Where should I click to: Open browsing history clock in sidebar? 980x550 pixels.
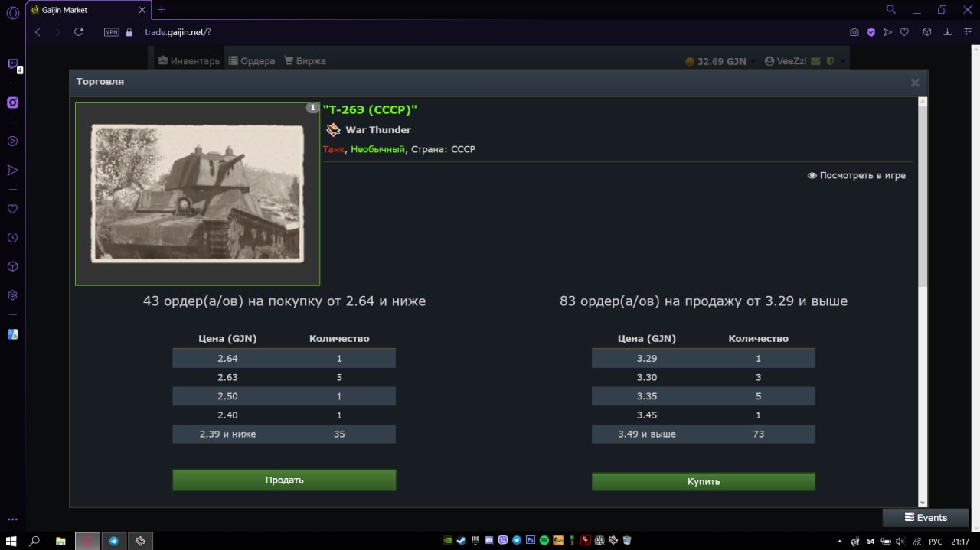[12, 238]
